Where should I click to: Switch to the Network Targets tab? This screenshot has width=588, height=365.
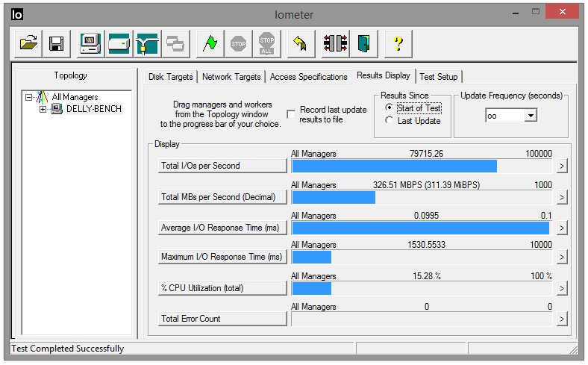231,77
